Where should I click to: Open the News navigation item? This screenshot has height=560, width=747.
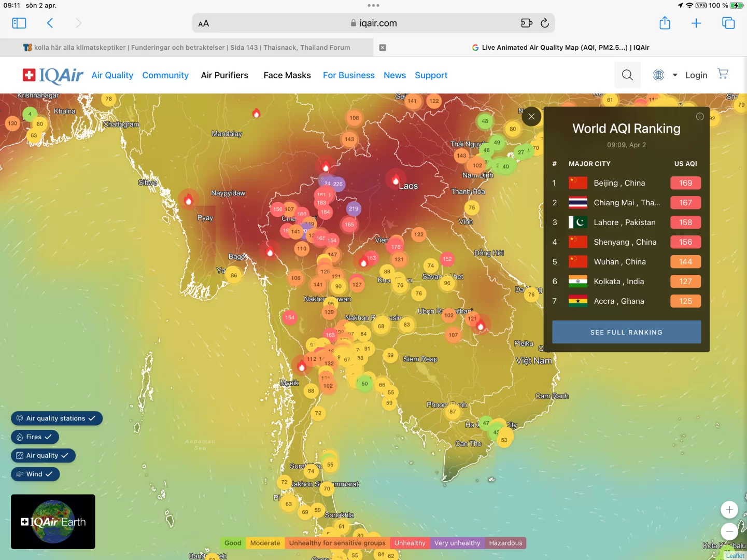point(394,75)
